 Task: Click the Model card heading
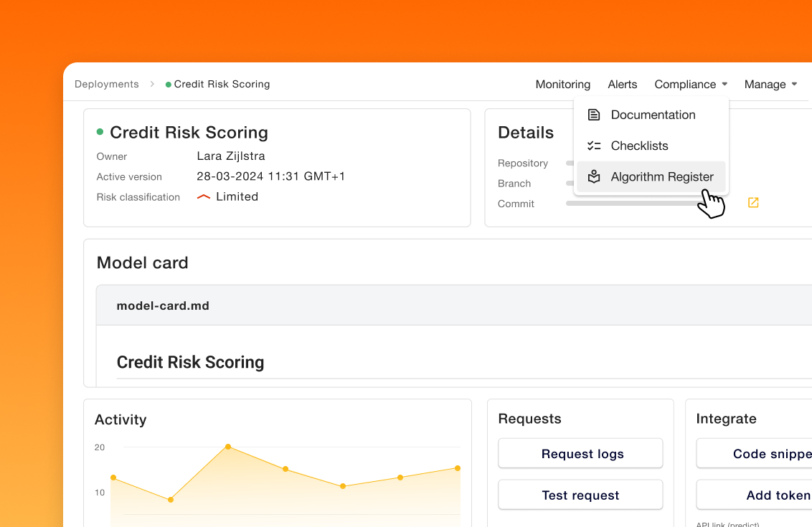(x=143, y=262)
